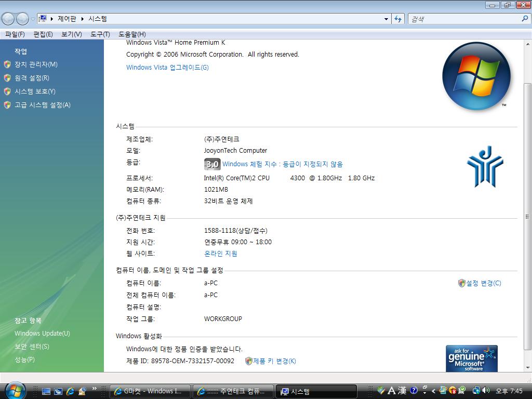Click 설정 변경(C) for computer name

point(483,283)
